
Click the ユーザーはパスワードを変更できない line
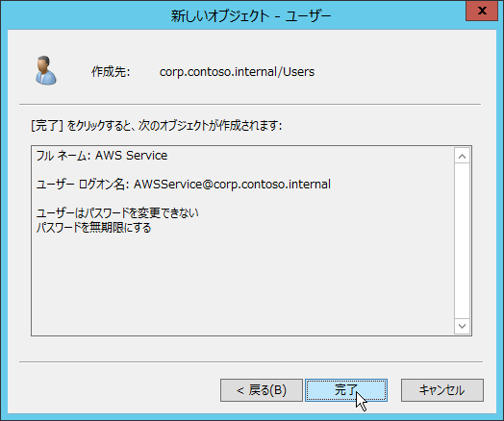pyautogui.click(x=117, y=213)
